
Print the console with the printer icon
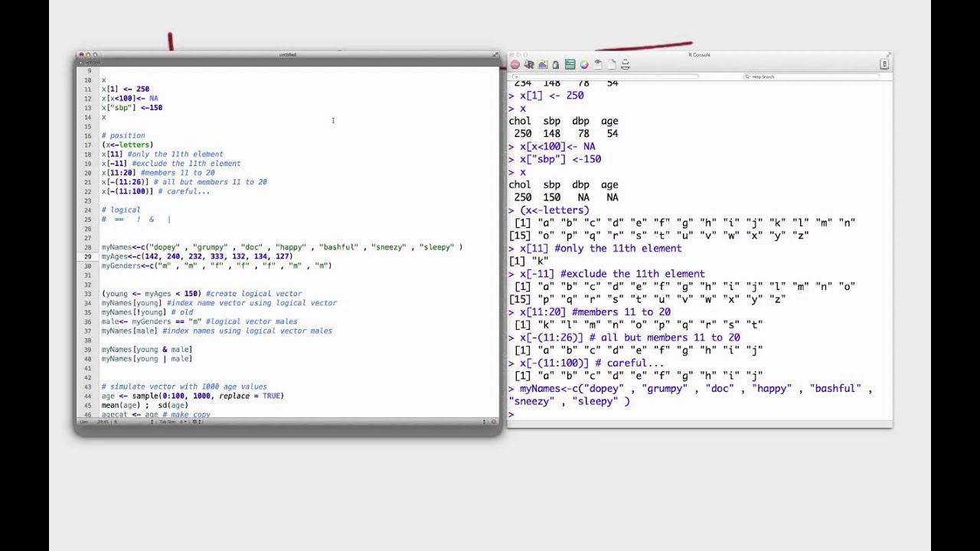(626, 64)
